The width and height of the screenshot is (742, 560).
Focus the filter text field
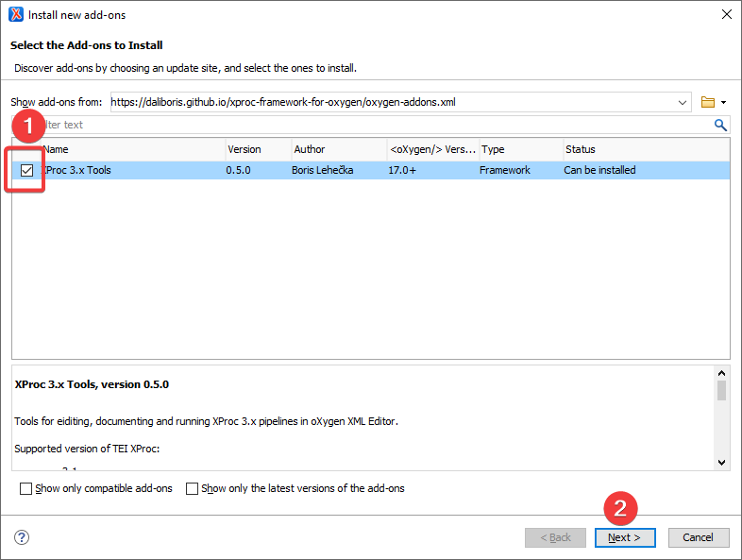point(370,125)
